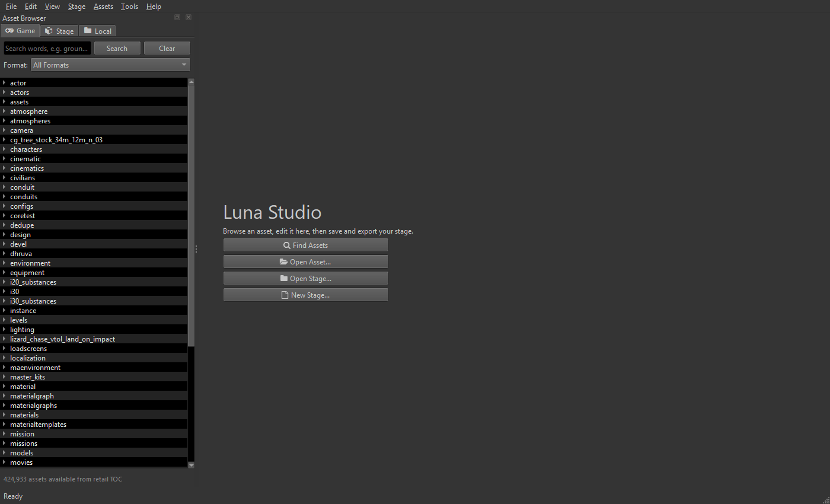Open the Help menu

tap(154, 7)
